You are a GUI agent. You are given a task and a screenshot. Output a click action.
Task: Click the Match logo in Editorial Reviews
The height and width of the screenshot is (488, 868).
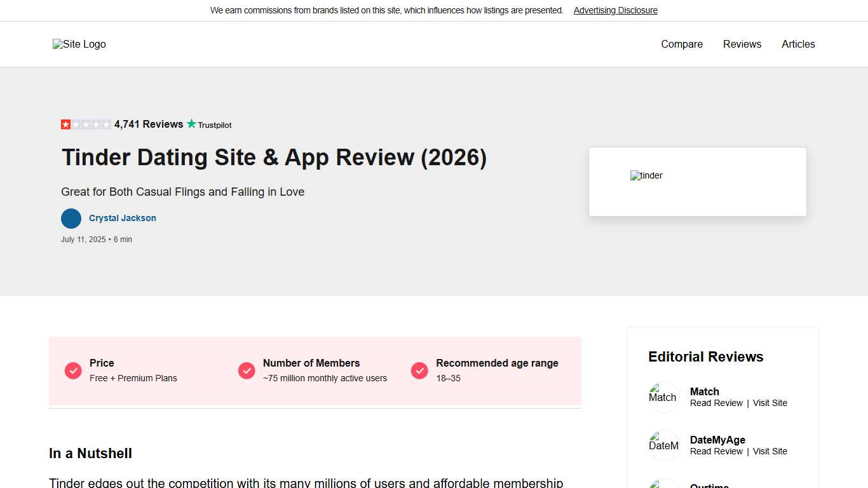[x=663, y=397]
